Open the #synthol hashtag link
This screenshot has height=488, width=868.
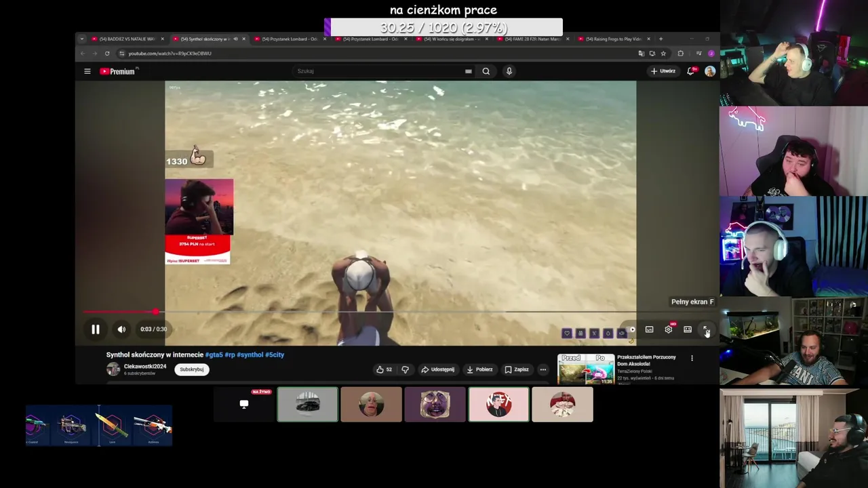[x=250, y=354]
